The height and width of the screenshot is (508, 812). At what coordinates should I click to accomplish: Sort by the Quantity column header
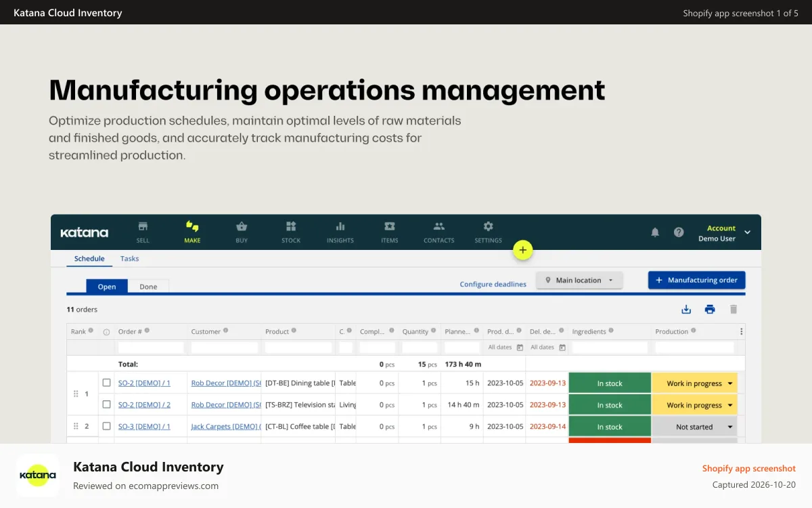tap(415, 332)
